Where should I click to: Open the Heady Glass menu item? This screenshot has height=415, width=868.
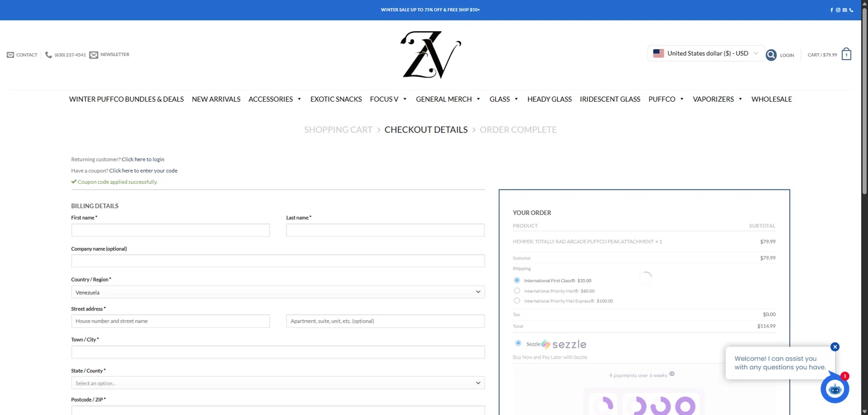point(549,99)
